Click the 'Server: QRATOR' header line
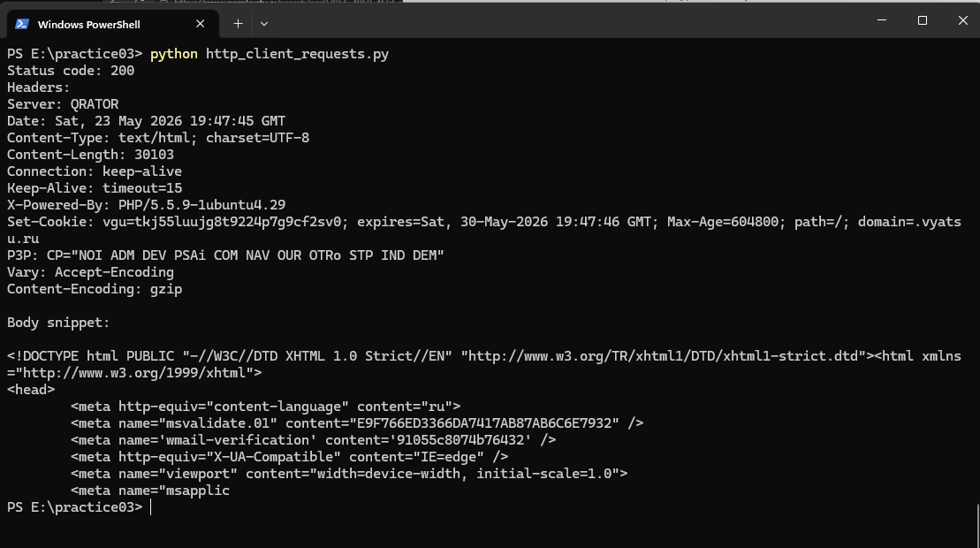The image size is (980, 548). click(63, 104)
